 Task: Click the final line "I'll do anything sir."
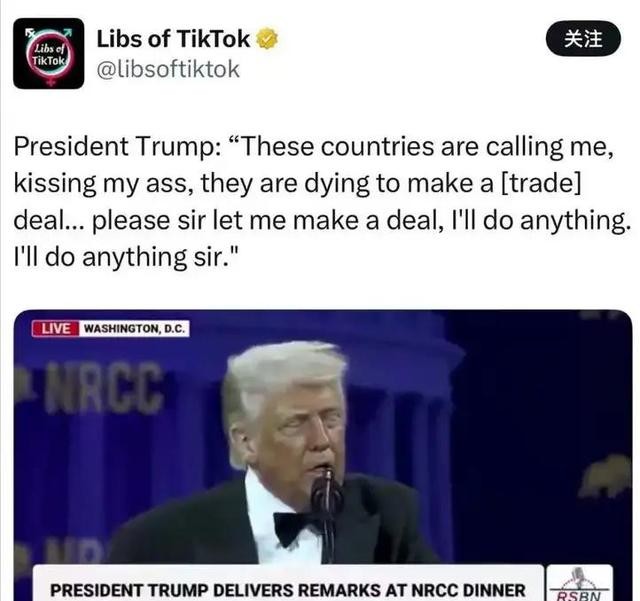click(x=126, y=257)
